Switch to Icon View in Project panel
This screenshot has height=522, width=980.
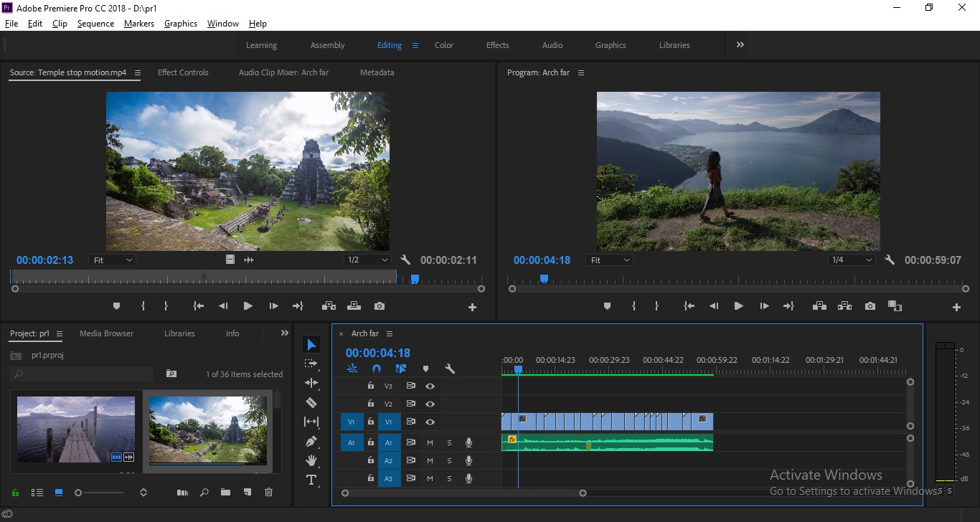[x=59, y=493]
